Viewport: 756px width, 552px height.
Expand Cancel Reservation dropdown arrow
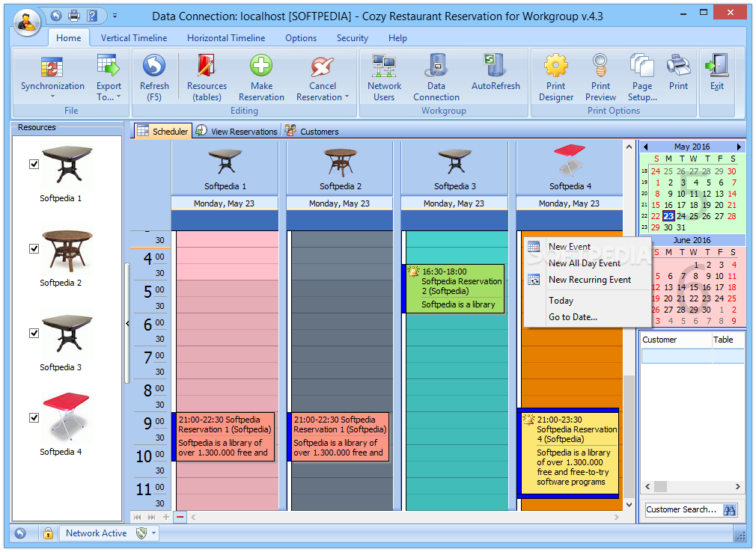pos(347,97)
